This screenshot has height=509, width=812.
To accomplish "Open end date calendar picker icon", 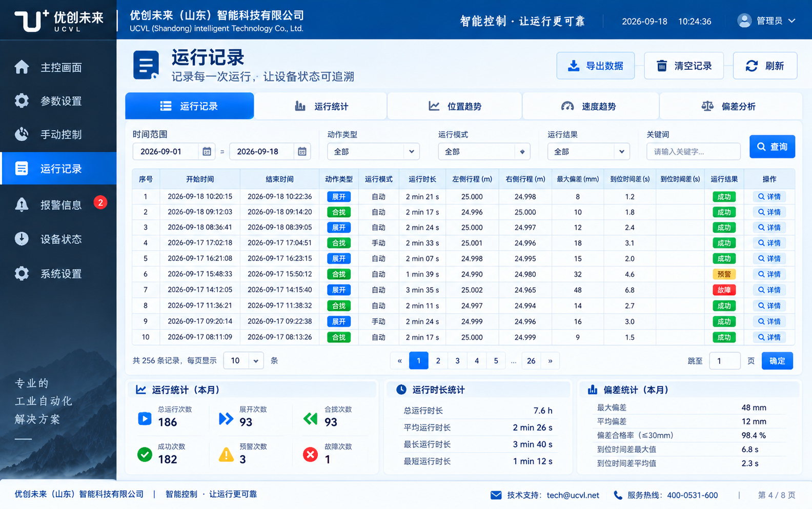I will (302, 152).
